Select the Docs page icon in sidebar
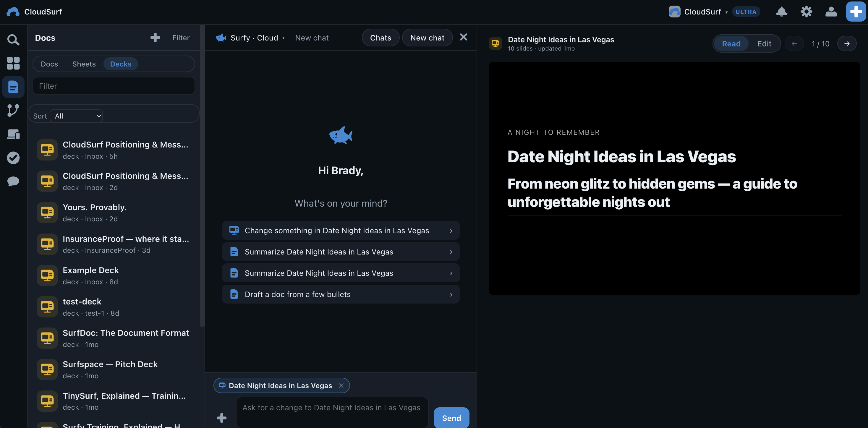Image resolution: width=868 pixels, height=428 pixels. [x=13, y=87]
